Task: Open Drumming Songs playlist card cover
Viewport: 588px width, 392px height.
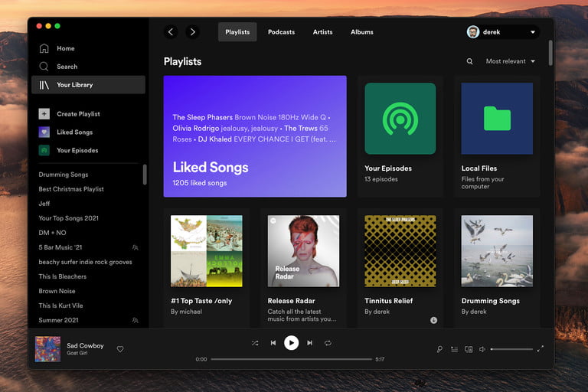Action: (497, 251)
